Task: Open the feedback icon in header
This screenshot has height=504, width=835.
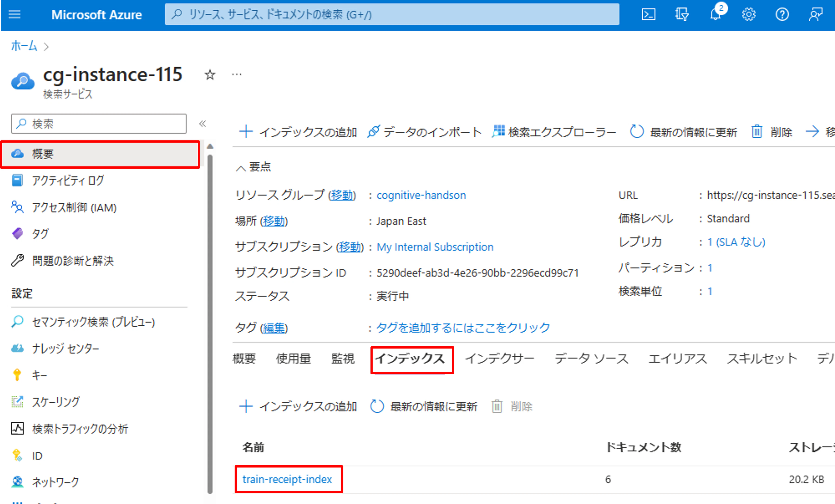Action: pos(816,15)
